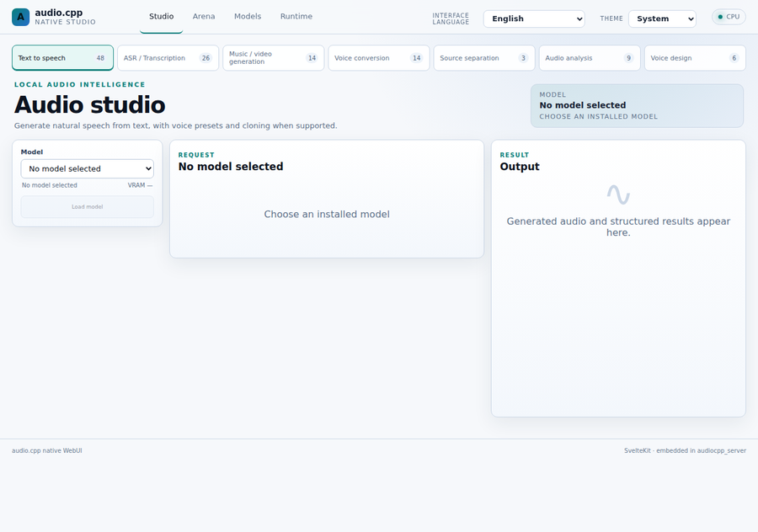Select the Audio analysis category

[x=590, y=58]
